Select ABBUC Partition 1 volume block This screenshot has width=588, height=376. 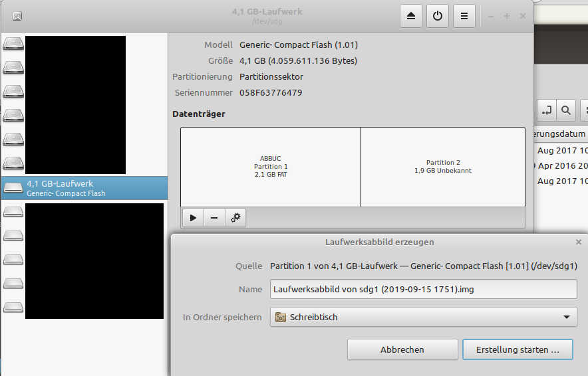pos(270,167)
